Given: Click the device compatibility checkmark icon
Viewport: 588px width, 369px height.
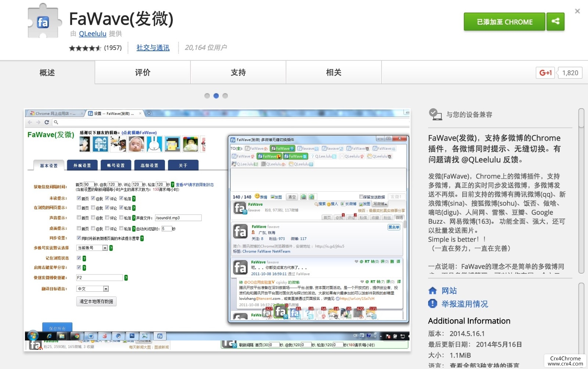Looking at the screenshot, I should pos(435,114).
